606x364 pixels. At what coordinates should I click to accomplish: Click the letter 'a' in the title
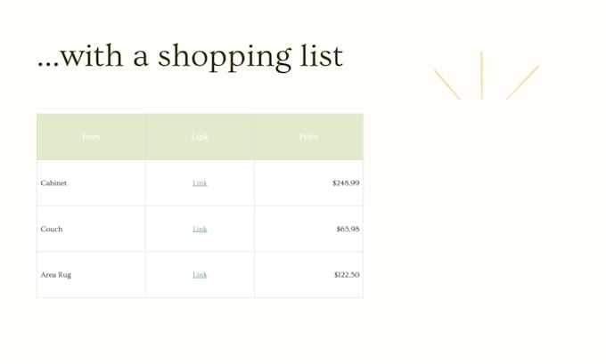(141, 59)
